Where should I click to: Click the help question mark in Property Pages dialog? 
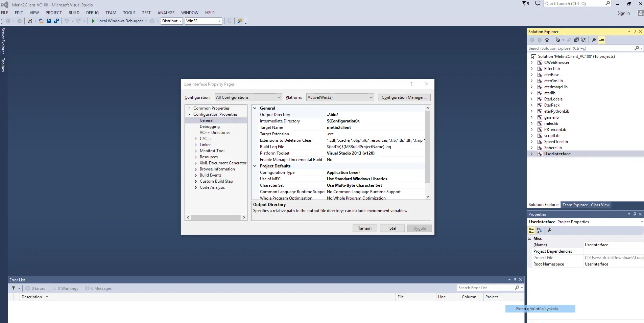pos(411,84)
